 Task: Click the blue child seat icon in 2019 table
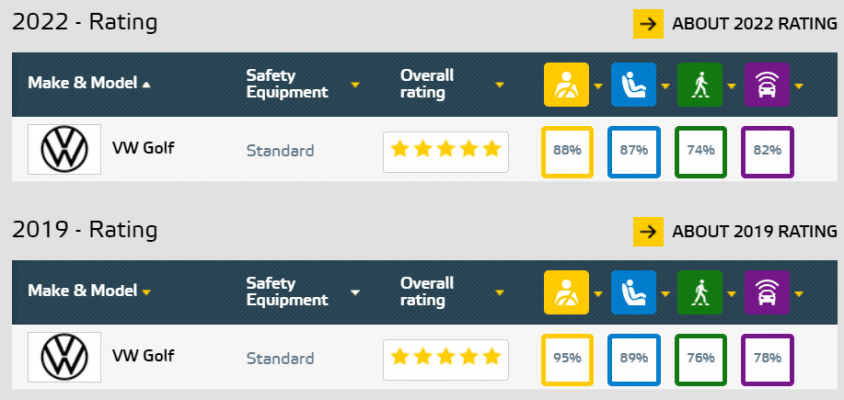coord(633,292)
